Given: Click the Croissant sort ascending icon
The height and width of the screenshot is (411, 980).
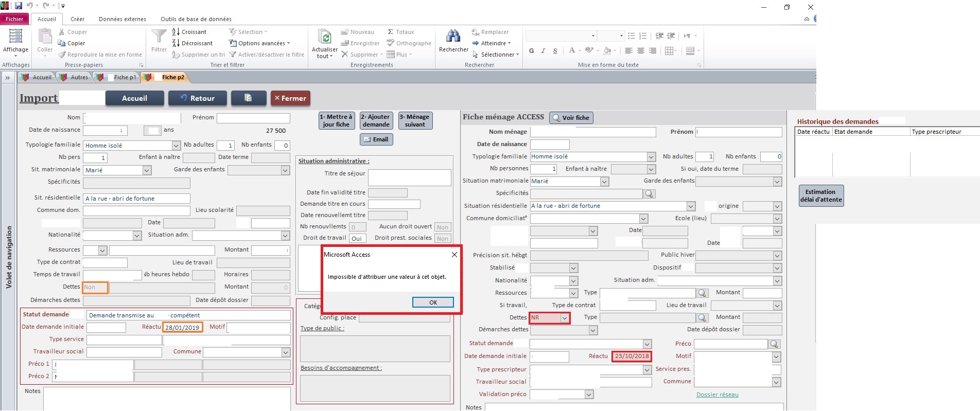Looking at the screenshot, I should [176, 32].
